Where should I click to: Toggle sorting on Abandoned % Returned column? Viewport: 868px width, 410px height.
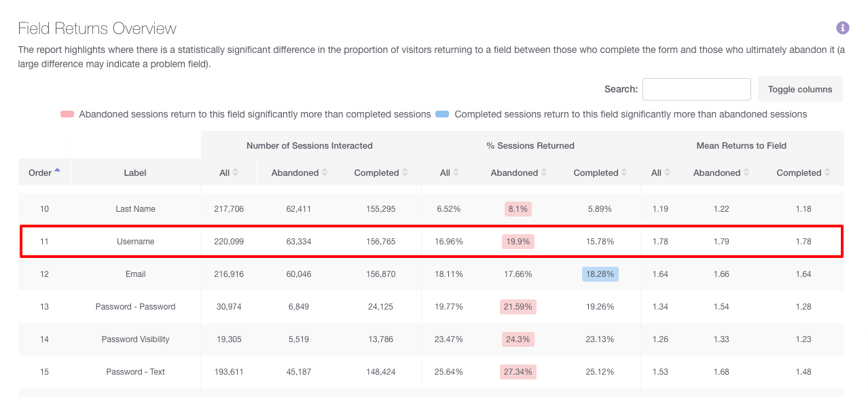pos(543,172)
